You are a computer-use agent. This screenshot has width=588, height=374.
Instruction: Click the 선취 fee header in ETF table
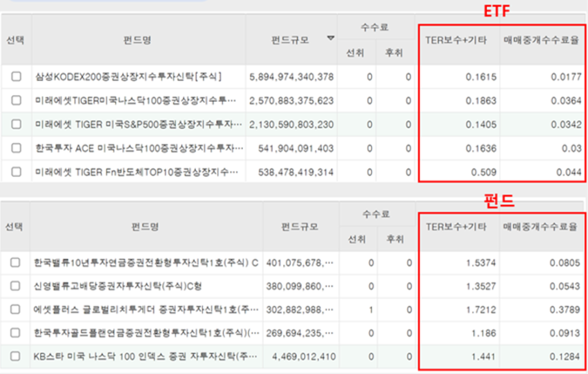click(x=355, y=53)
